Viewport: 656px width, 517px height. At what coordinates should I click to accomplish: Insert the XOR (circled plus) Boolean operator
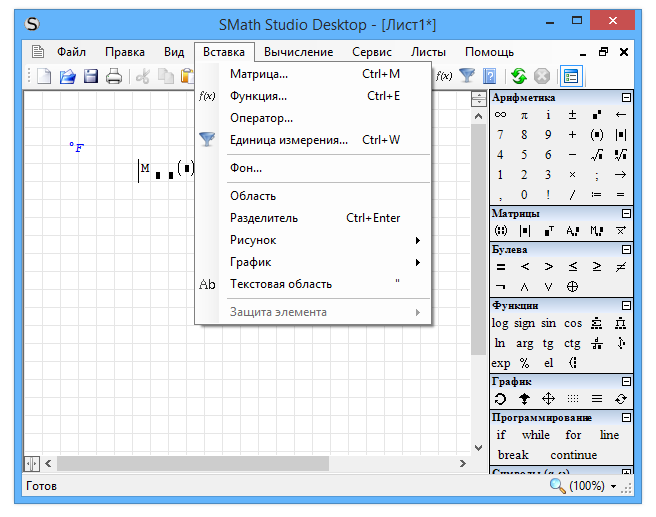tap(573, 286)
